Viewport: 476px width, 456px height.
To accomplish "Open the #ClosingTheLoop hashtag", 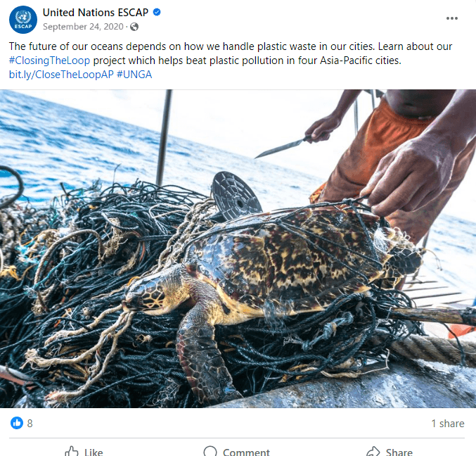I will [49, 61].
